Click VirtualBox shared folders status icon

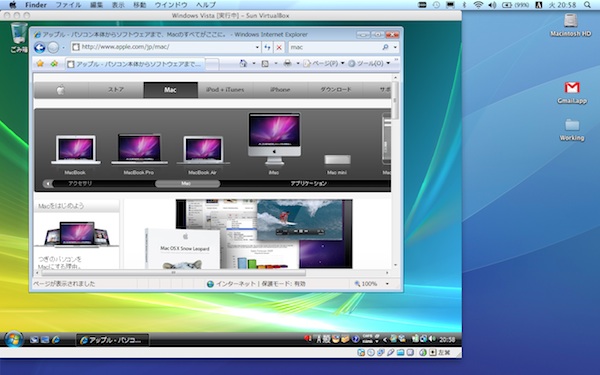[x=400, y=352]
